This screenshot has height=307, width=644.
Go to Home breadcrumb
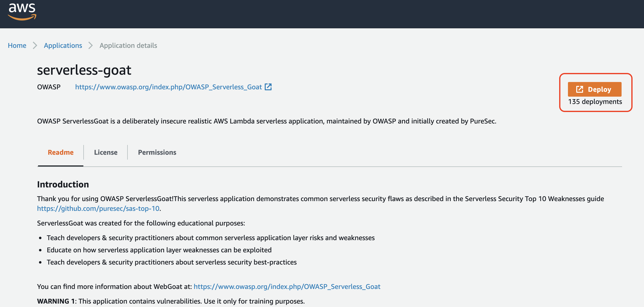pos(17,46)
